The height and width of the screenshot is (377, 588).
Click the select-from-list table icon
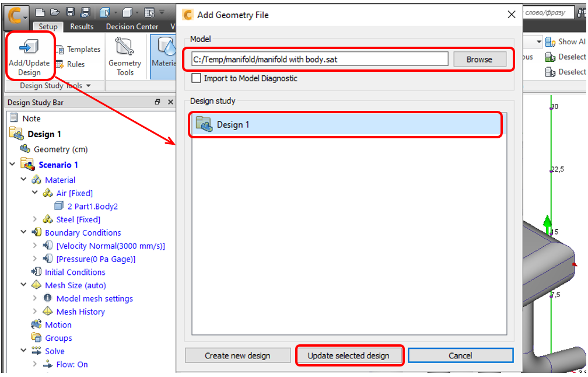149,13
